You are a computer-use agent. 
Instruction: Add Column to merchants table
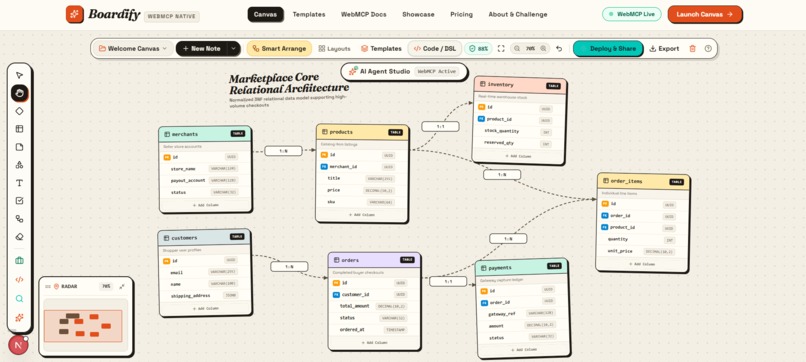205,205
